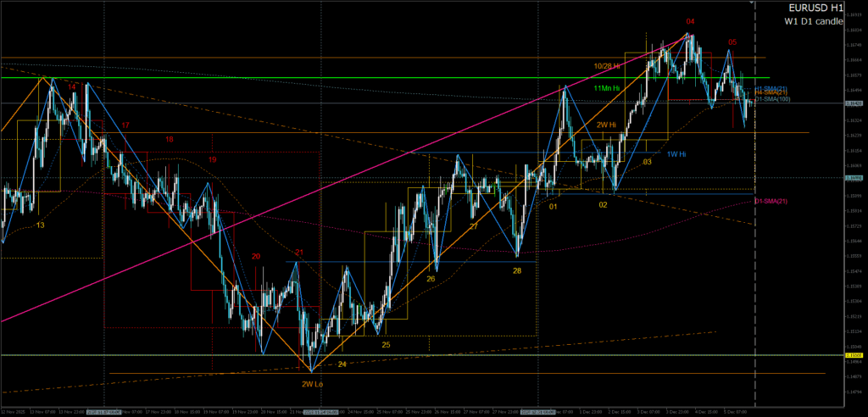Click the red 04 day marker
This screenshot has width=868, height=417.
(691, 20)
